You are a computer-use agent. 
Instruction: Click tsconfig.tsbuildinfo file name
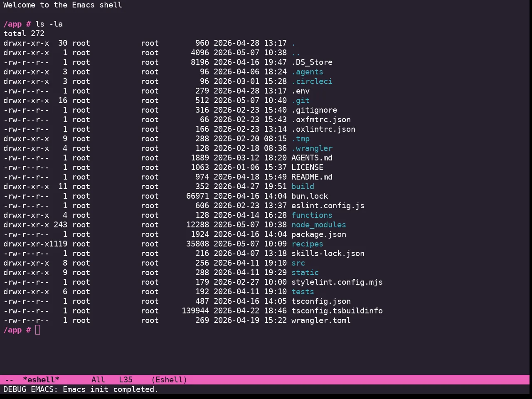[x=337, y=311]
